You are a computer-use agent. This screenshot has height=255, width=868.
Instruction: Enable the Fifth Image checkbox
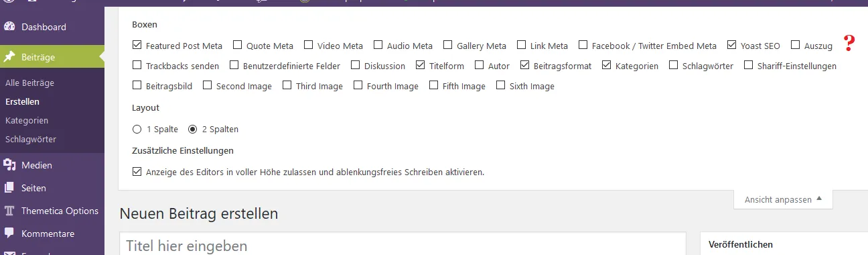click(x=433, y=86)
